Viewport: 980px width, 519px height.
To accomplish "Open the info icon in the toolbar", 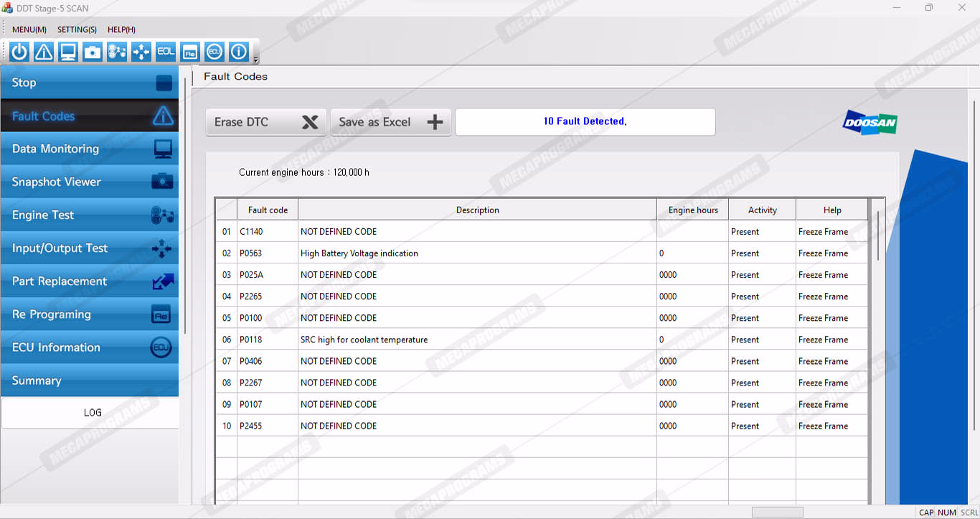I will (239, 52).
